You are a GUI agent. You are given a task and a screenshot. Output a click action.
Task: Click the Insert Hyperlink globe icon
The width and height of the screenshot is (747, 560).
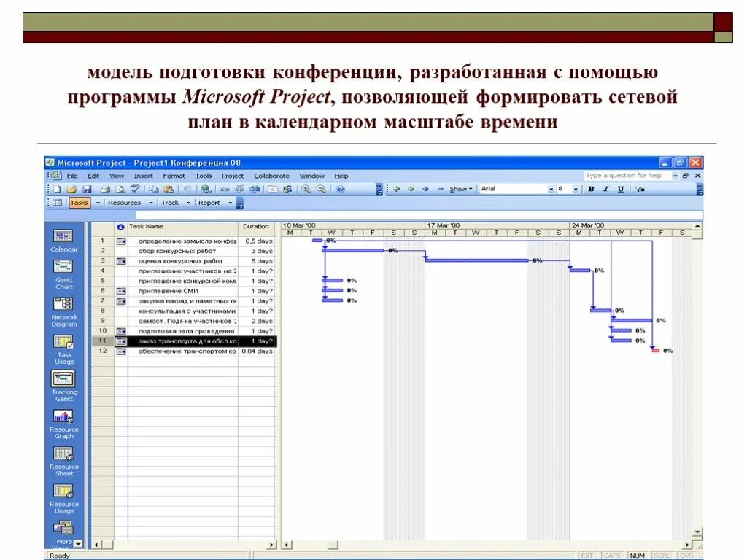(206, 189)
